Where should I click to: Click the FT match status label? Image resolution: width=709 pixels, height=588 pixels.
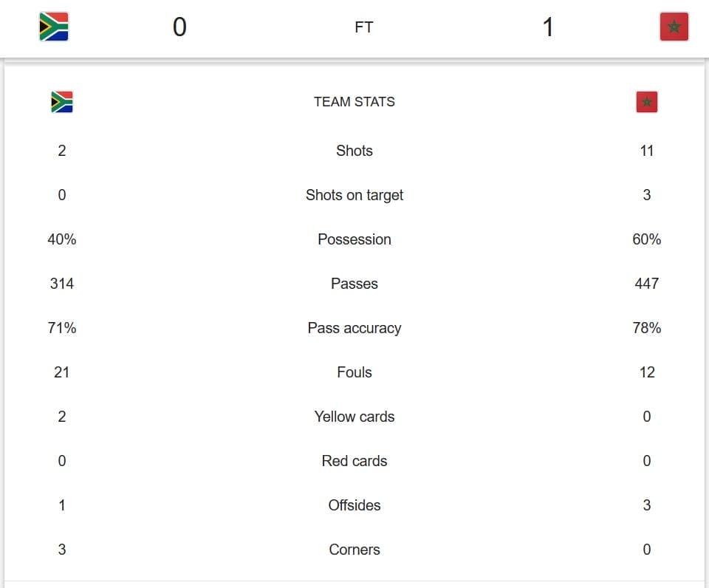363,27
